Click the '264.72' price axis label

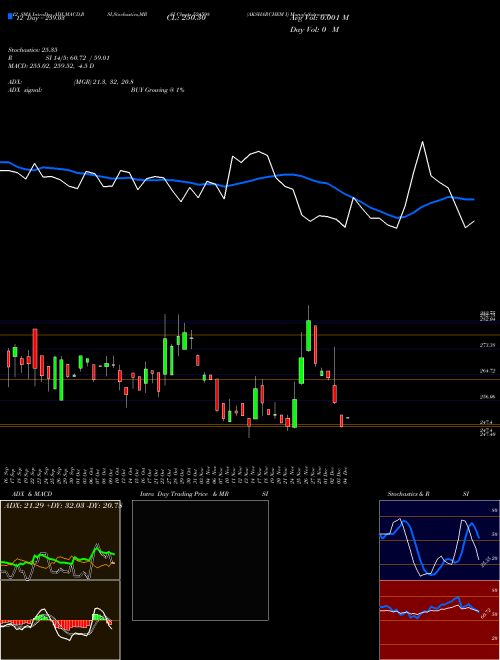(x=487, y=371)
